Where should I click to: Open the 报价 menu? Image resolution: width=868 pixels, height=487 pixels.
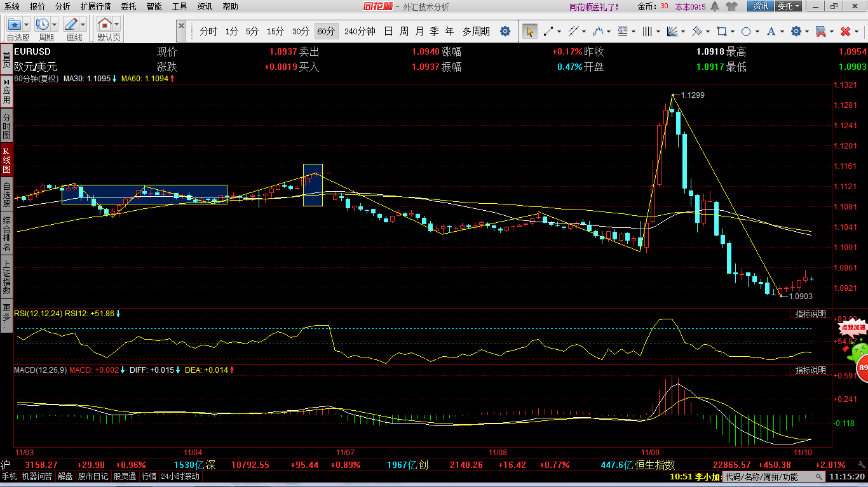(x=37, y=6)
